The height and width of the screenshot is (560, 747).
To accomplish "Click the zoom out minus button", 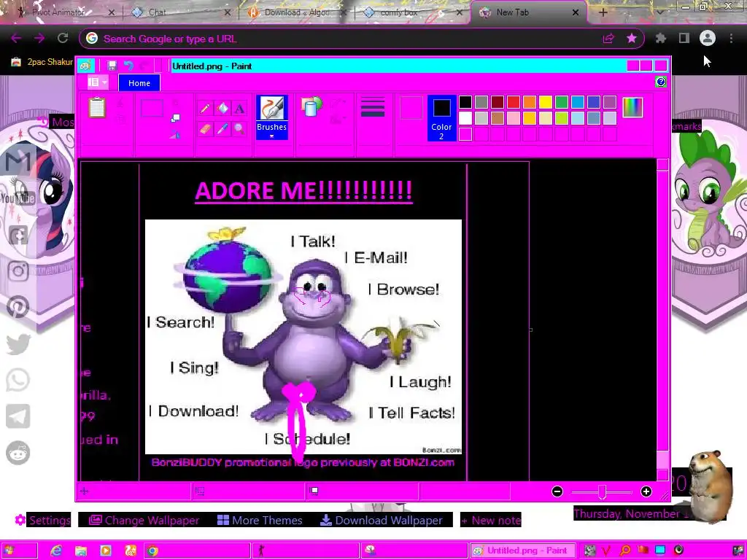I will click(557, 491).
